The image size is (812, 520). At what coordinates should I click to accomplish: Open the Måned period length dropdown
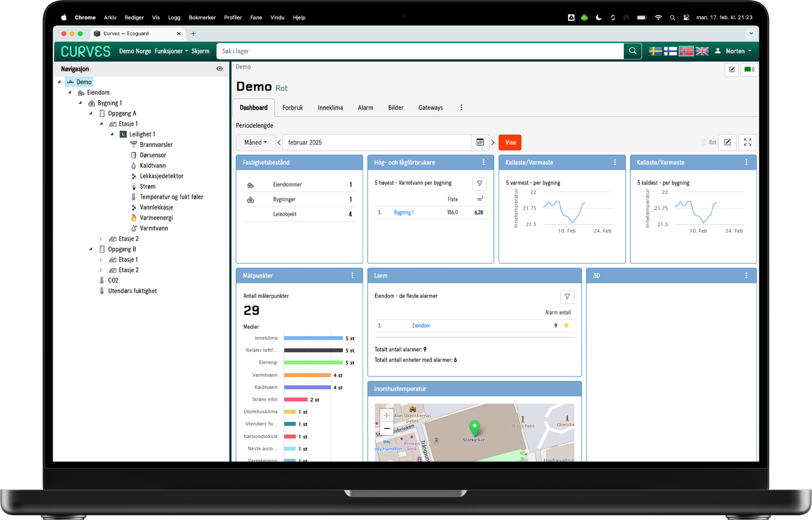coord(255,142)
